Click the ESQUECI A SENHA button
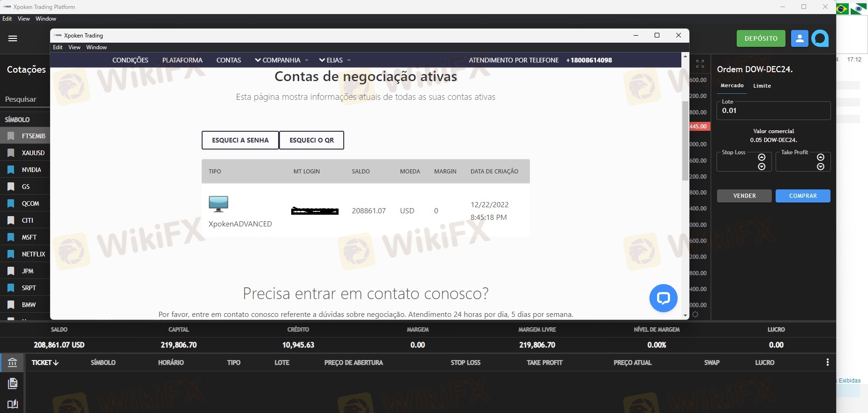 pos(240,140)
